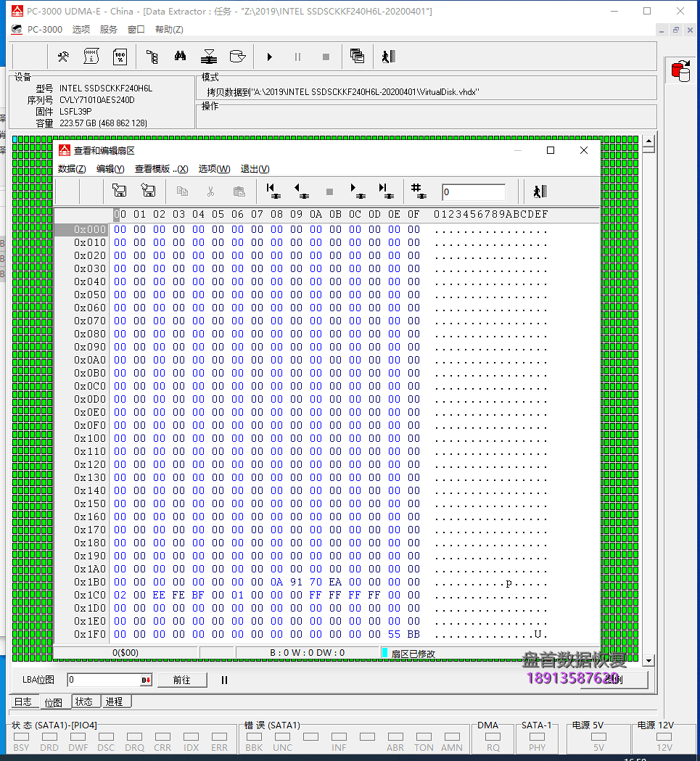
Task: Switch to the 进程 tab
Action: (115, 702)
